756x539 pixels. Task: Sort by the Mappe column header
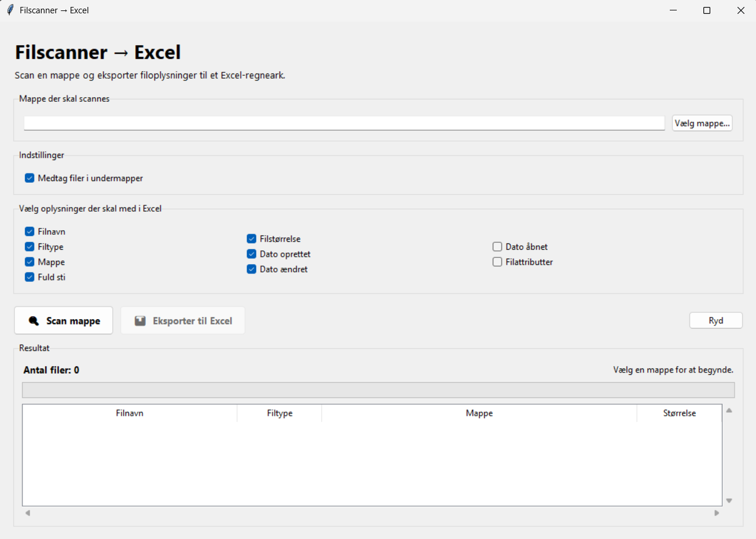point(480,413)
